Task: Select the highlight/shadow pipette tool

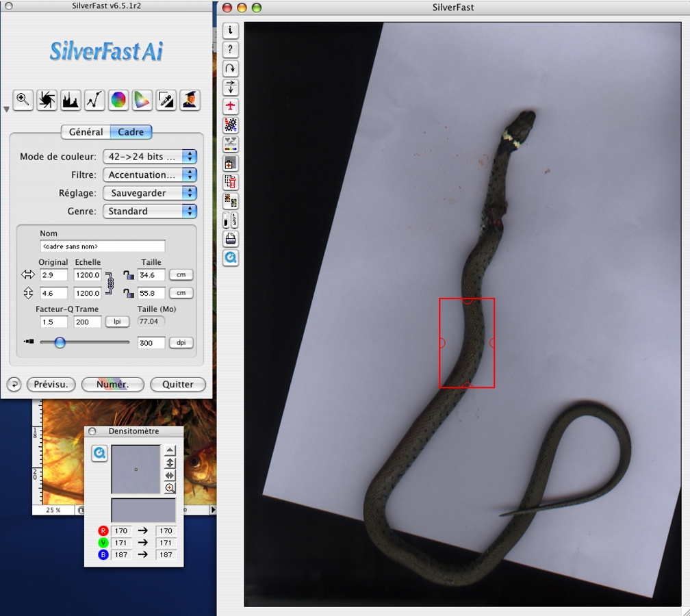Action: [166, 100]
